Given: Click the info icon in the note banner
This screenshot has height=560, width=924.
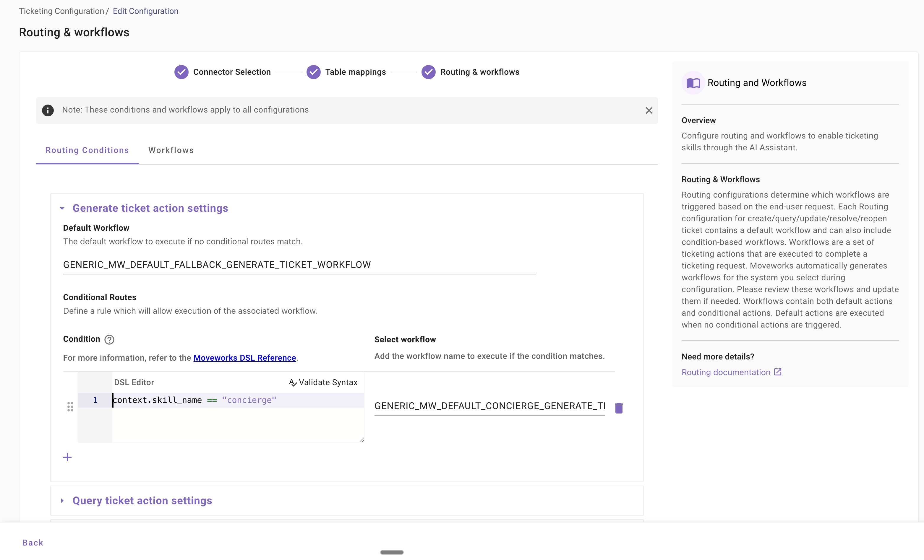Looking at the screenshot, I should 48,110.
